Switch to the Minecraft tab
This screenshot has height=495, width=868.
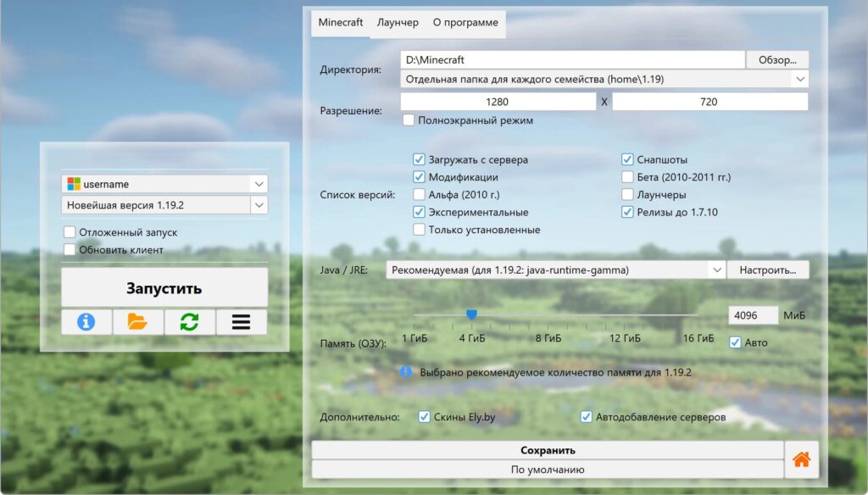click(341, 22)
